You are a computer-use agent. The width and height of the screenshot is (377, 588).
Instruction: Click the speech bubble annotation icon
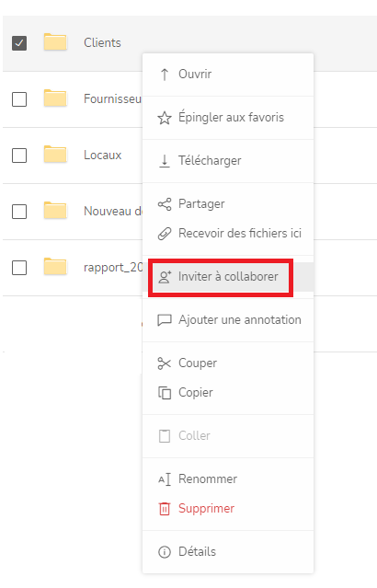click(165, 320)
